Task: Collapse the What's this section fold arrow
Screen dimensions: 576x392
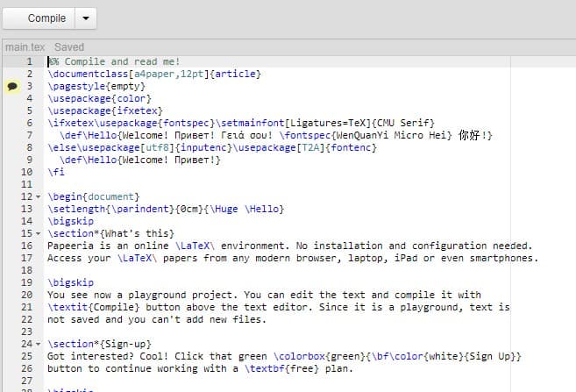Action: click(x=39, y=233)
